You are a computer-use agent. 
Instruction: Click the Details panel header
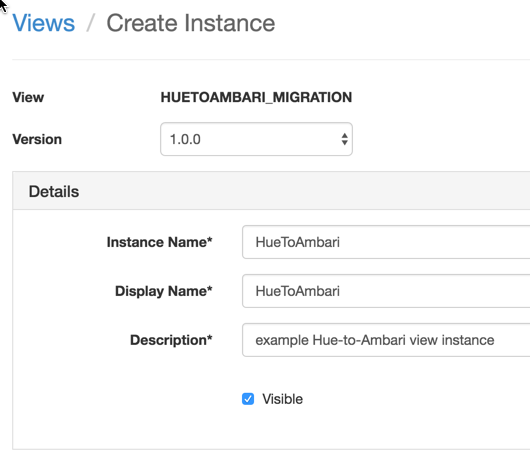click(271, 191)
